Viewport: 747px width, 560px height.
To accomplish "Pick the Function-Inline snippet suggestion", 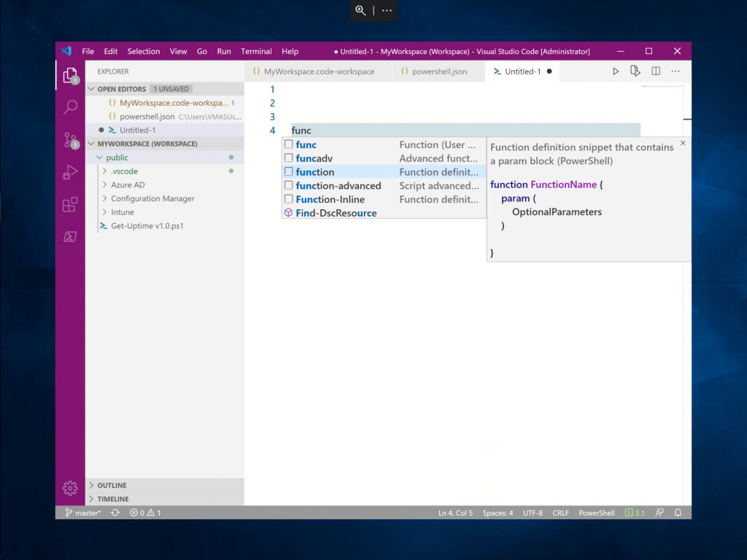I will (384, 199).
